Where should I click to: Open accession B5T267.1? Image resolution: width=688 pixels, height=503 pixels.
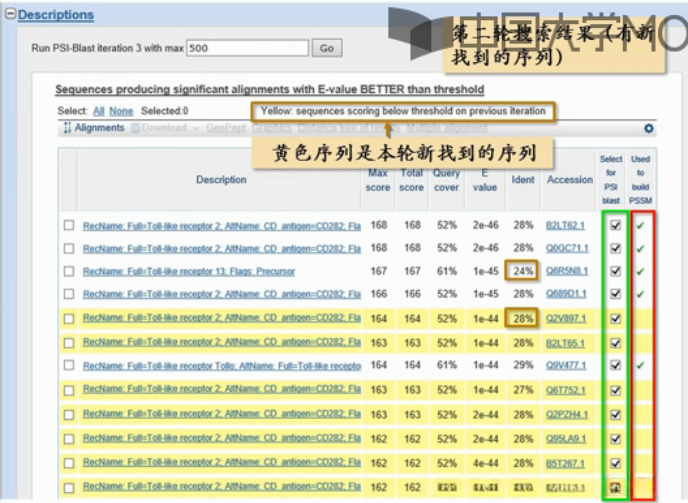click(565, 463)
